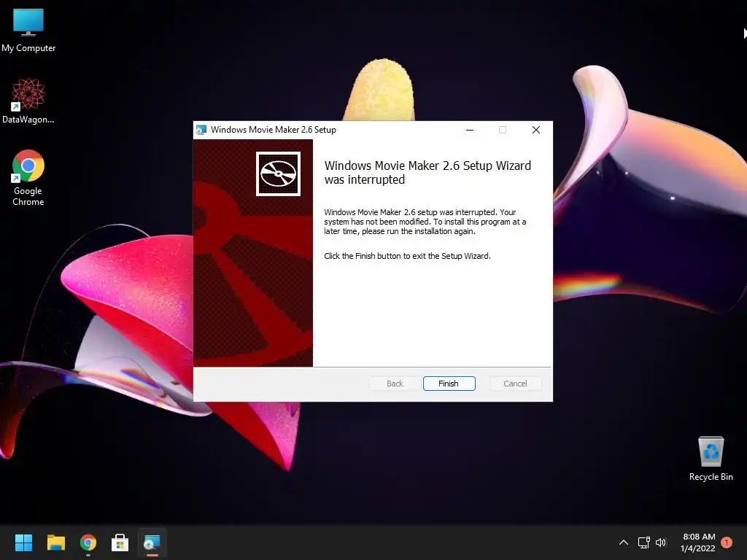Viewport: 747px width, 560px height.
Task: Click the setup icon in the title bar
Action: [x=201, y=130]
